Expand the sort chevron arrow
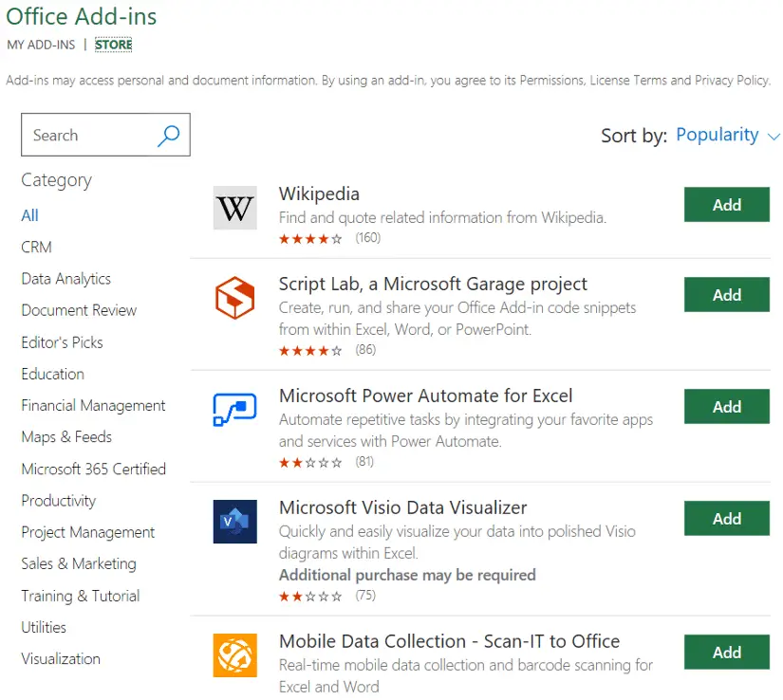The height and width of the screenshot is (700, 783). [x=773, y=137]
